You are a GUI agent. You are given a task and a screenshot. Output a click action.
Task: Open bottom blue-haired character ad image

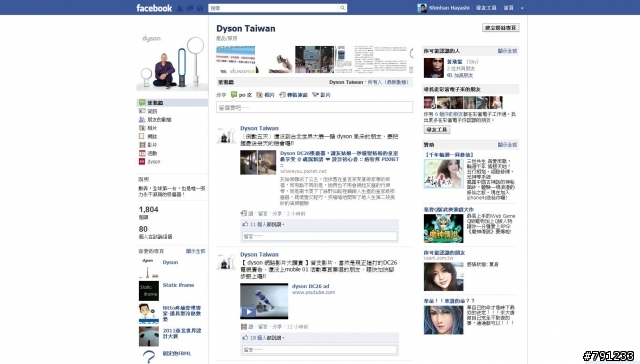point(443,320)
